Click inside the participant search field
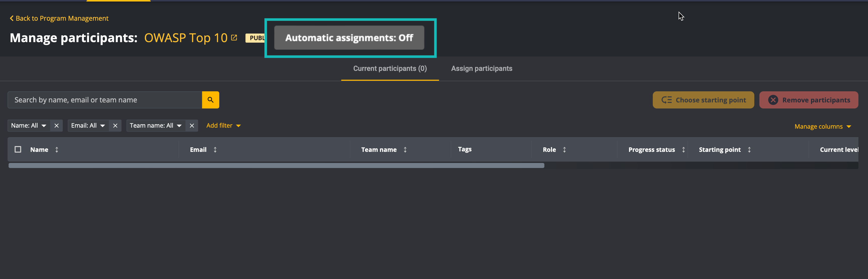Image resolution: width=868 pixels, height=279 pixels. coord(101,100)
